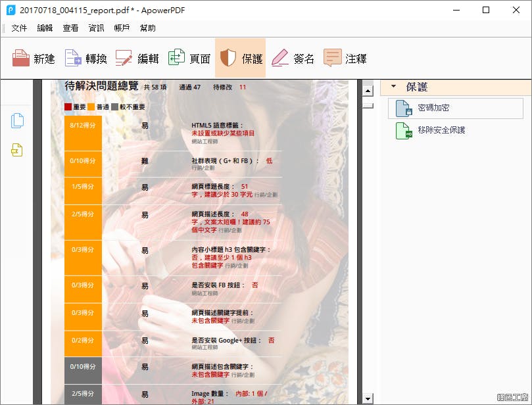Open the bookmarks sidebar icon
The height and width of the screenshot is (405, 532).
point(17,150)
